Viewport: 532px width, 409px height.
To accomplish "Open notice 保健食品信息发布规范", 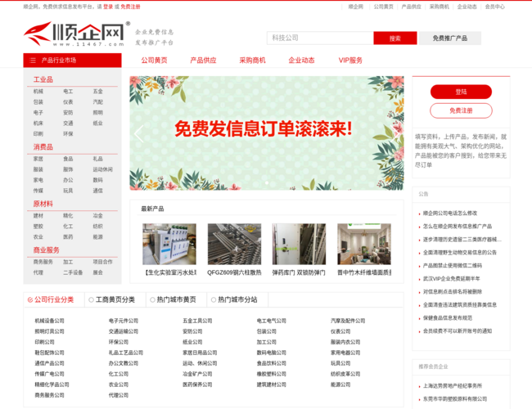I will [x=448, y=318].
